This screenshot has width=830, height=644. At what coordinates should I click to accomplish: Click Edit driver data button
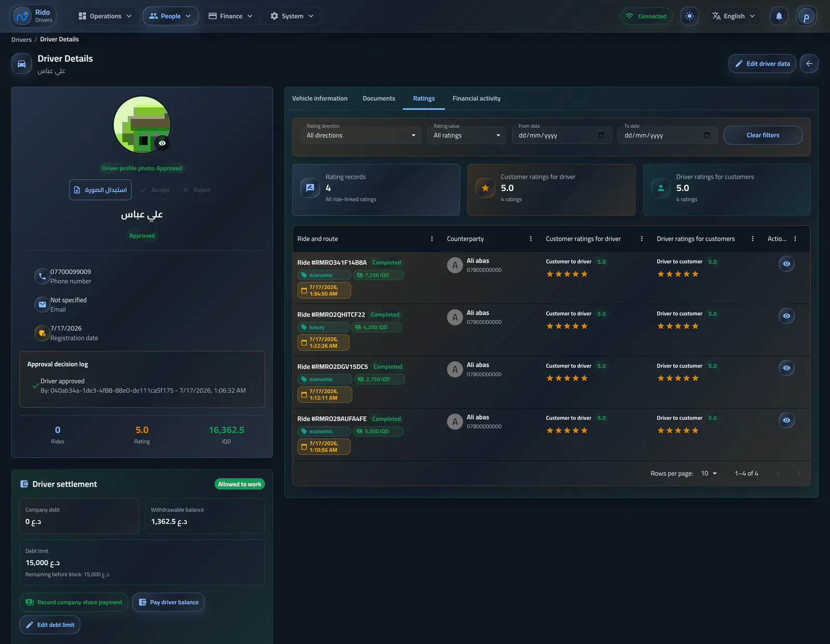coord(762,63)
